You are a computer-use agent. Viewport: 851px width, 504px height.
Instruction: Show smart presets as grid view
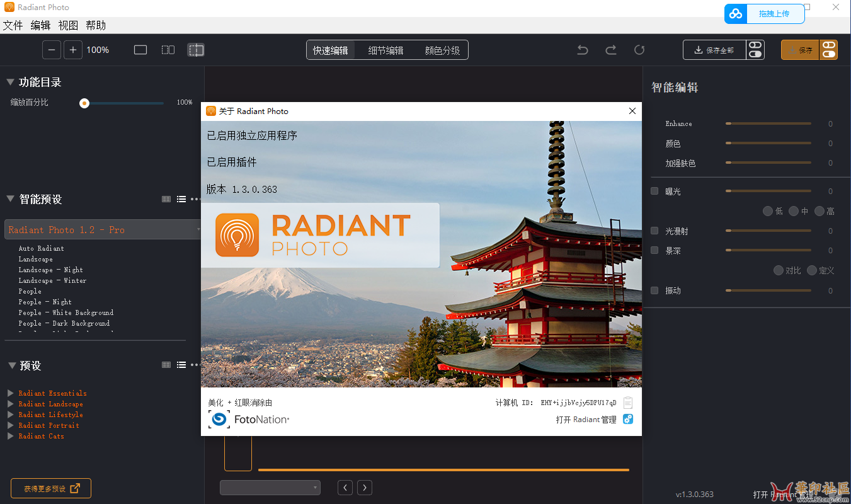pos(166,199)
